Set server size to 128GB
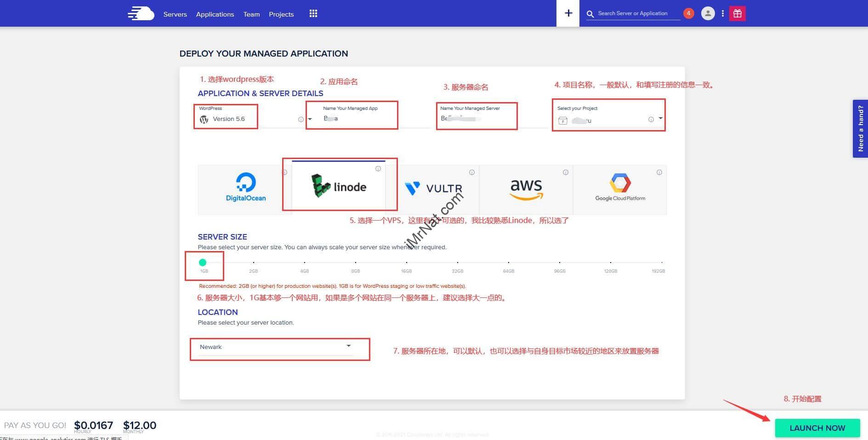Image resolution: width=868 pixels, height=440 pixels. point(611,263)
